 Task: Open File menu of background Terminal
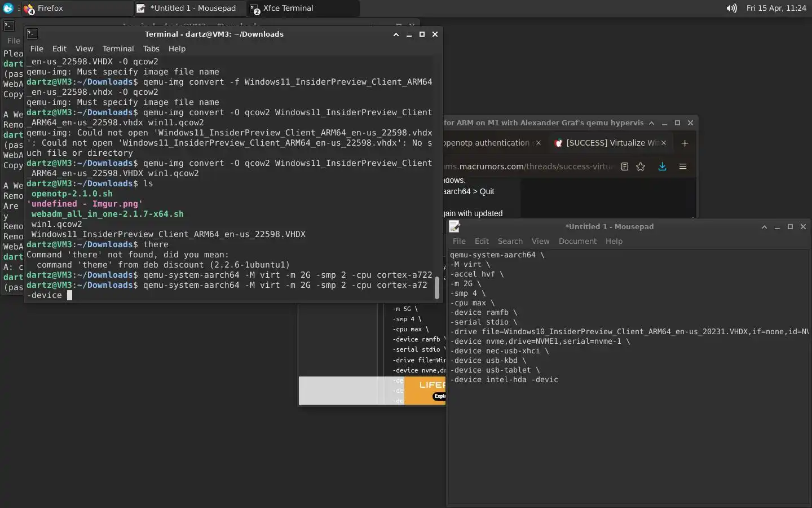point(14,41)
